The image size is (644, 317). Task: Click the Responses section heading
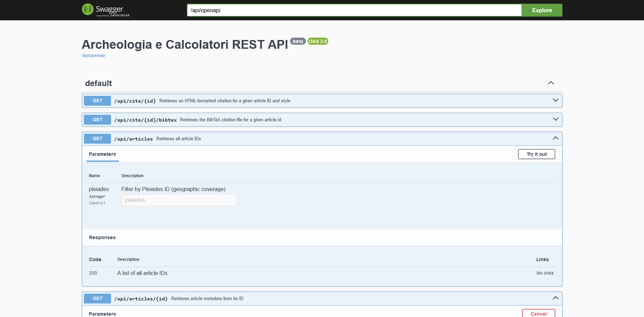pyautogui.click(x=102, y=237)
